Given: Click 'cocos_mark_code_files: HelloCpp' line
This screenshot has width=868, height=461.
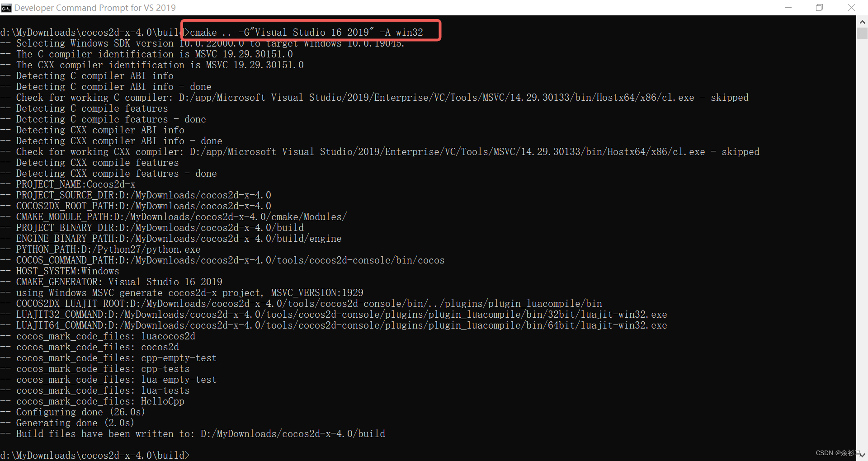Looking at the screenshot, I should [92, 401].
